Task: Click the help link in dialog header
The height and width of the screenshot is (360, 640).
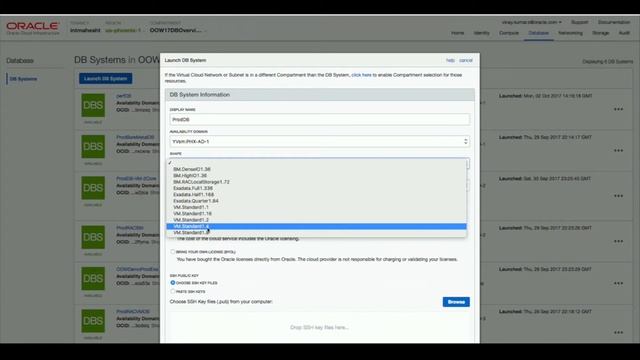Action: [450, 60]
